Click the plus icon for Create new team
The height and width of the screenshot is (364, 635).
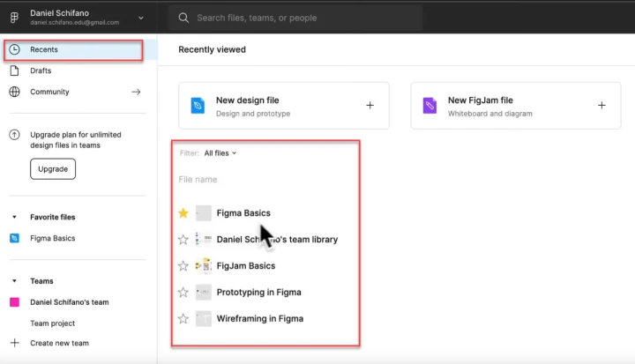click(x=15, y=343)
